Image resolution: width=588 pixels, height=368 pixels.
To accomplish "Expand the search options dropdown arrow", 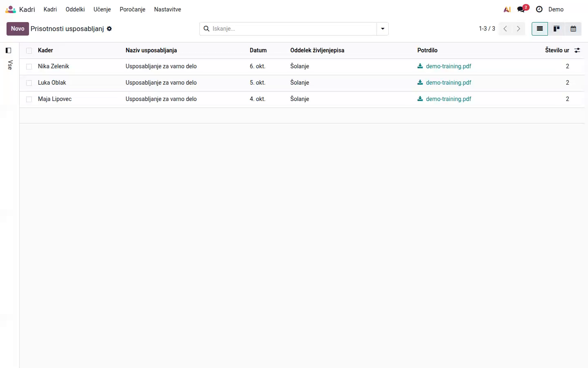I will 383,29.
